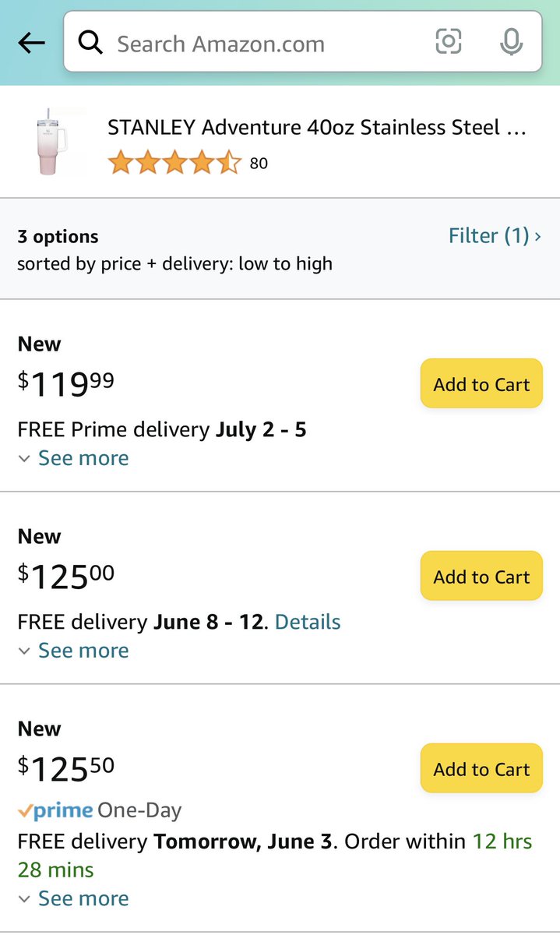Tap the sorted by price + delivery text
The image size is (560, 935).
174,264
